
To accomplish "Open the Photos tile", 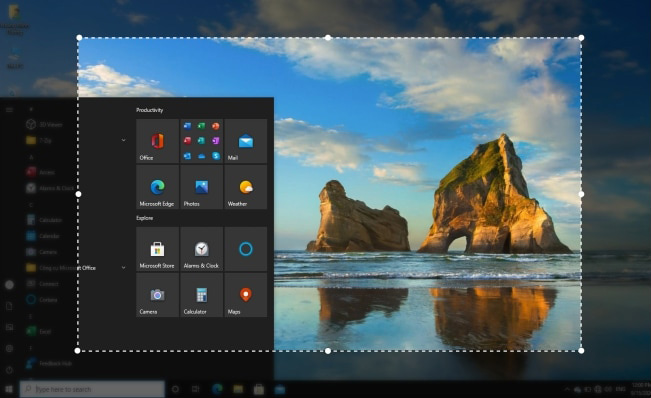I will (x=201, y=187).
